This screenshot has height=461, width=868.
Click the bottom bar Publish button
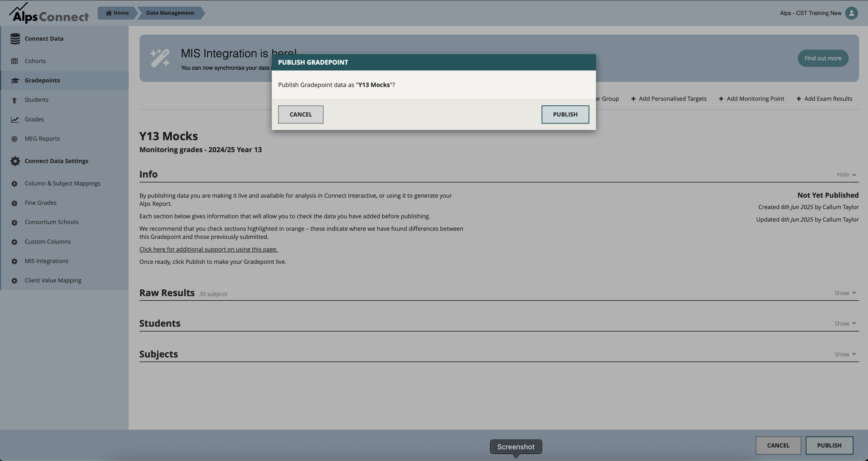tap(829, 445)
